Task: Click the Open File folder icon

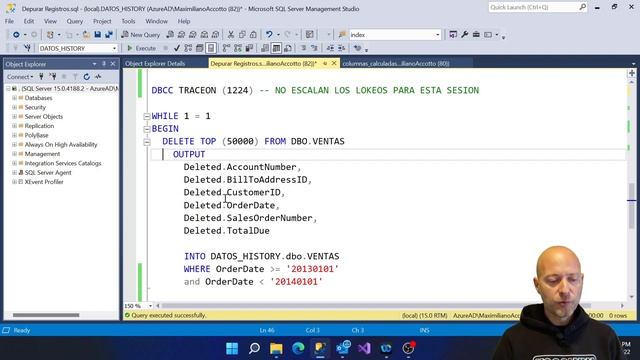Action: [x=86, y=35]
